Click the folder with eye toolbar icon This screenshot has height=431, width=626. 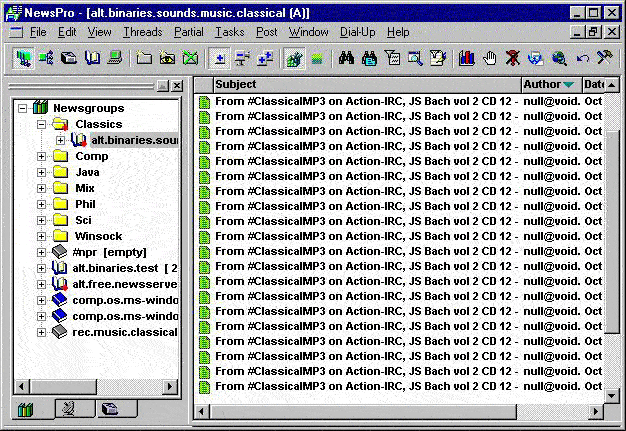pos(167,59)
